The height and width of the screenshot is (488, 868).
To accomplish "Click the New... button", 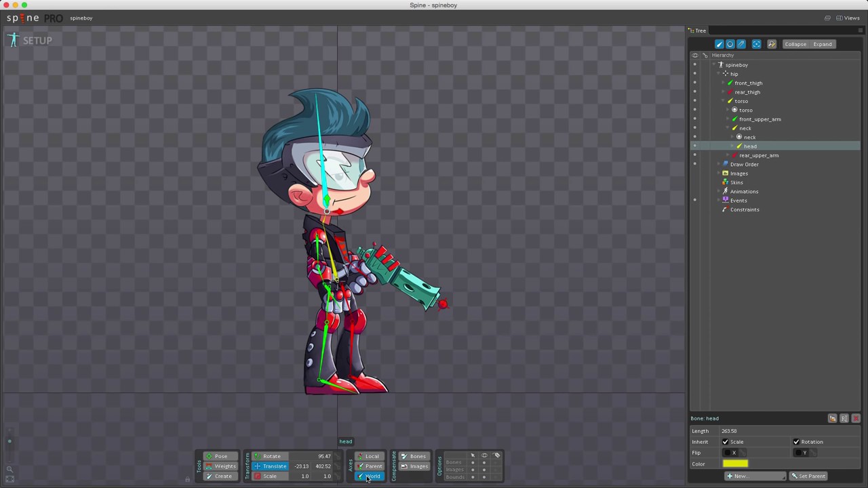I will click(x=754, y=476).
